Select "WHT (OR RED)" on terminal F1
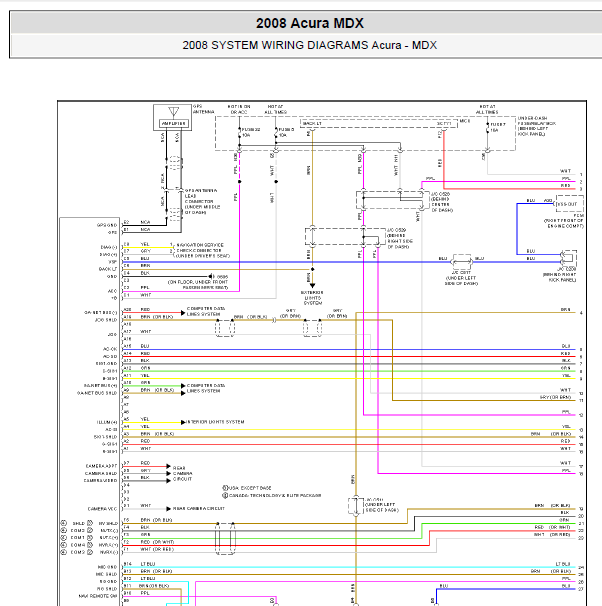Image resolution: width=602 pixels, height=606 pixels. click(157, 550)
